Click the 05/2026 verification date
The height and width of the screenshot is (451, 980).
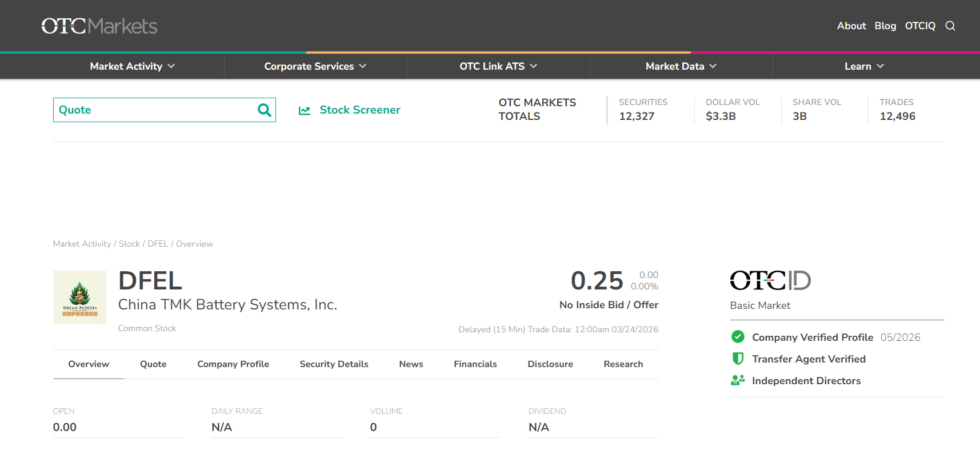(x=901, y=337)
